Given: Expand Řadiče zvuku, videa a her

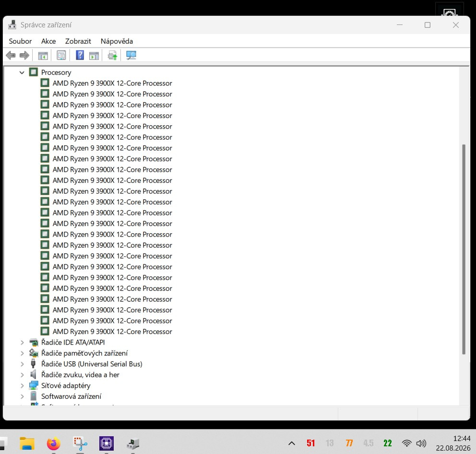Looking at the screenshot, I should coord(22,375).
